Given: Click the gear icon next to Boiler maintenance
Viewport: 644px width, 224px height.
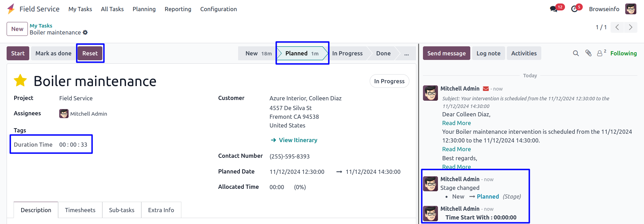Looking at the screenshot, I should pyautogui.click(x=85, y=32).
